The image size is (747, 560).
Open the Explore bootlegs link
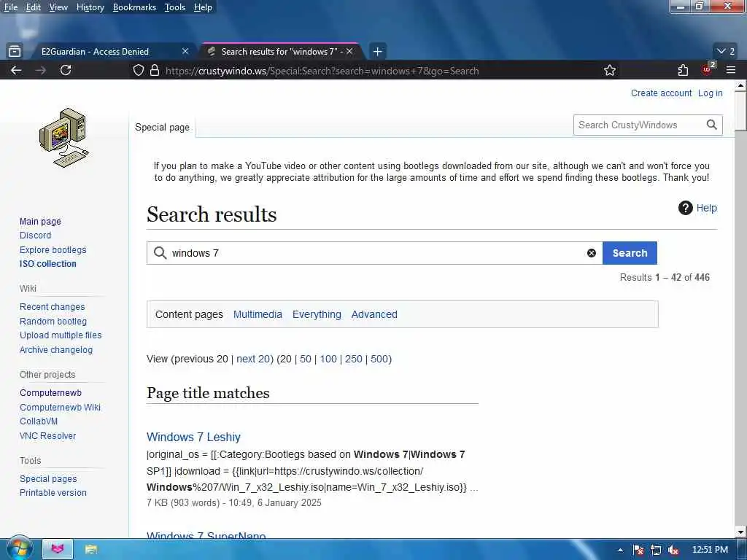click(x=53, y=250)
